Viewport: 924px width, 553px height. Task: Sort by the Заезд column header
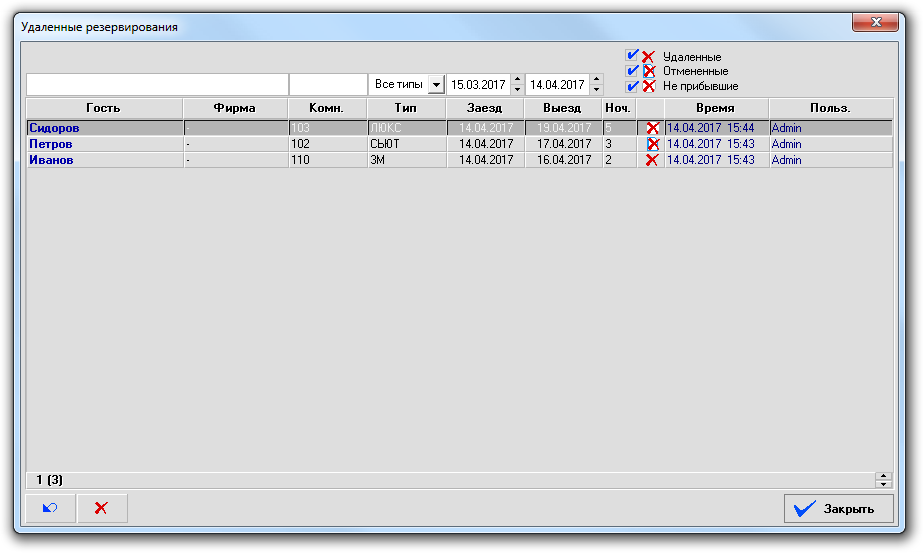pyautogui.click(x=485, y=108)
